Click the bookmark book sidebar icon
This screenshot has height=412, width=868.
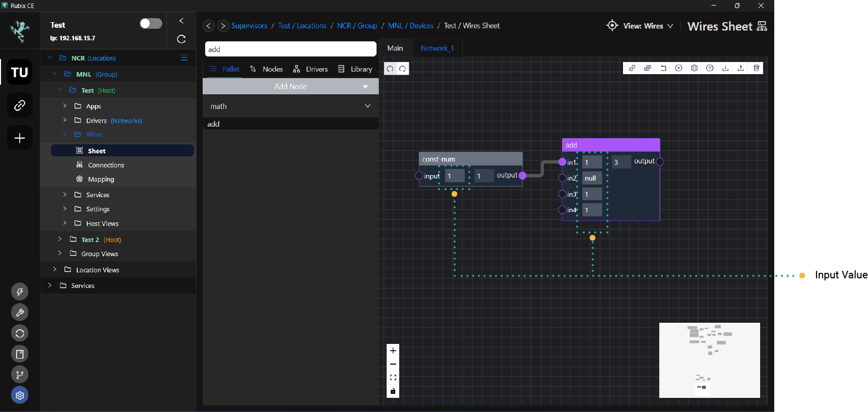tap(20, 354)
